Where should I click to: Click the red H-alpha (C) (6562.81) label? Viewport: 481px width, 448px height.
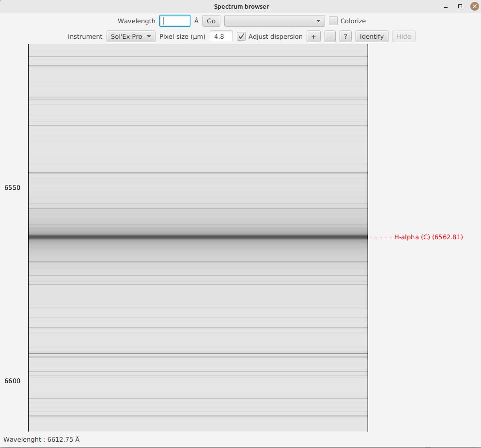(428, 237)
